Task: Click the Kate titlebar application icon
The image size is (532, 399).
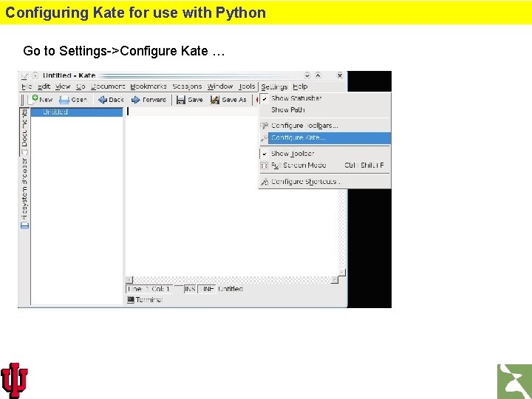Action: (24, 75)
